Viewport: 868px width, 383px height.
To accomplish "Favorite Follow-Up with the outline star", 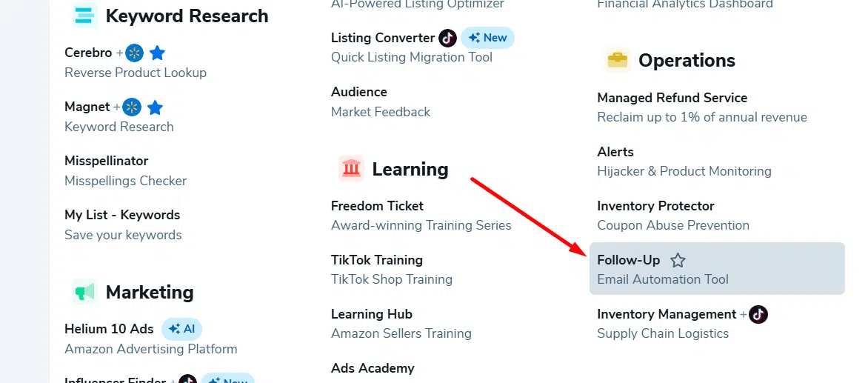I will [678, 260].
